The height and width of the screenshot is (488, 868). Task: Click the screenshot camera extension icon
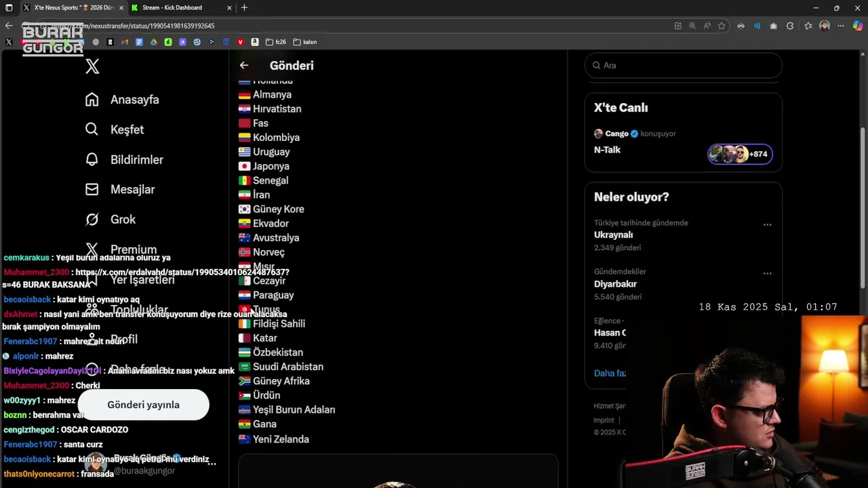point(774,26)
